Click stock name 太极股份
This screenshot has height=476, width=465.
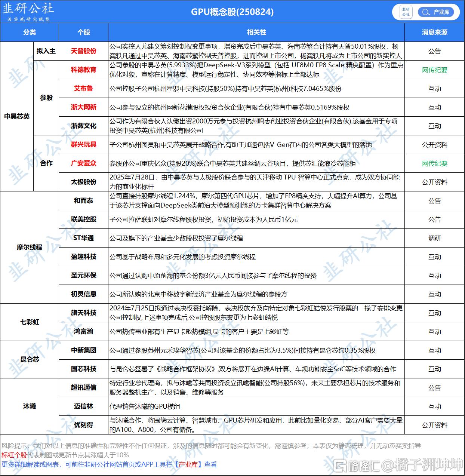(x=84, y=182)
